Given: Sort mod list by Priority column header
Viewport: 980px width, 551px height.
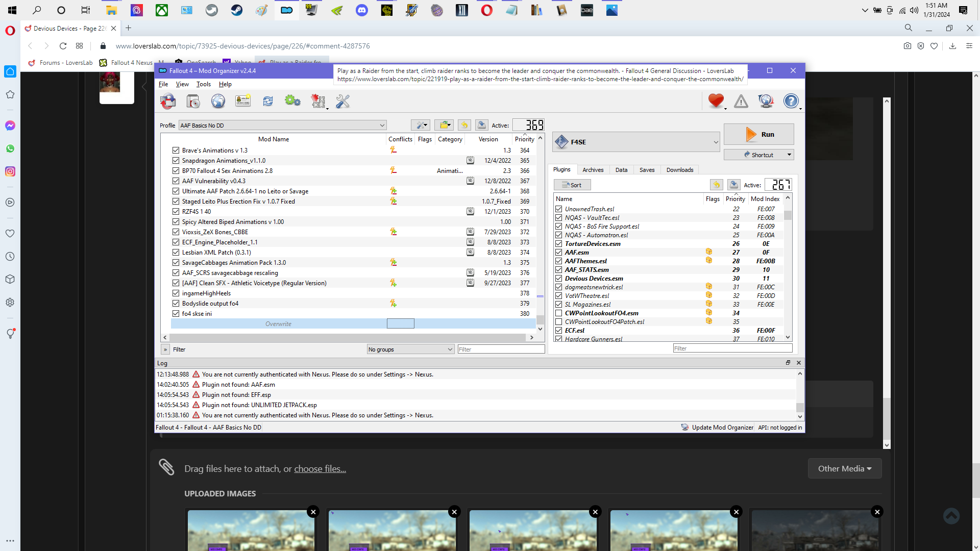Looking at the screenshot, I should (524, 139).
